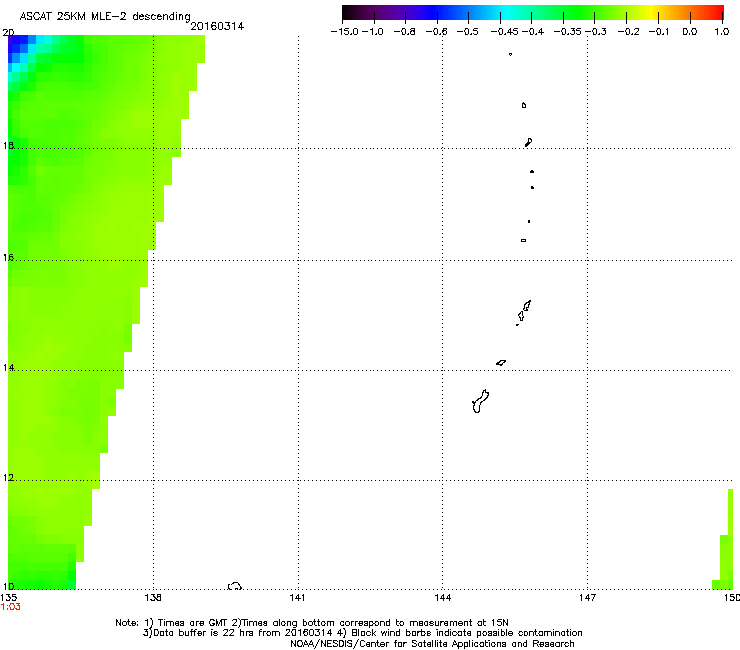
Task: Click the '-0.5' color scale label
Action: 468,32
